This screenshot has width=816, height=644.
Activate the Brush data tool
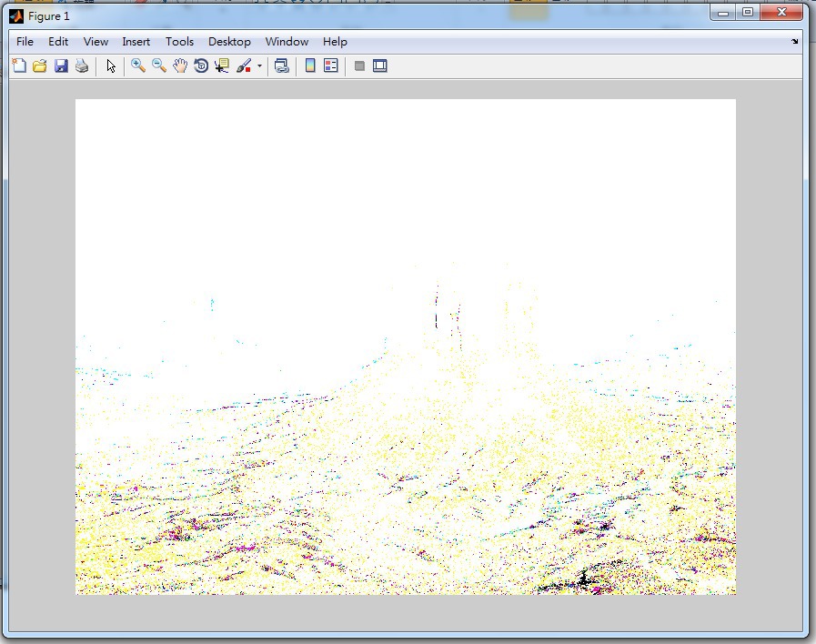pos(244,65)
